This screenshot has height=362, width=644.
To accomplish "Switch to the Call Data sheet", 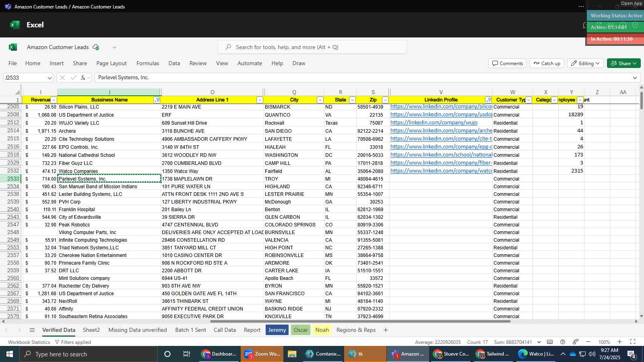I will 225,330.
